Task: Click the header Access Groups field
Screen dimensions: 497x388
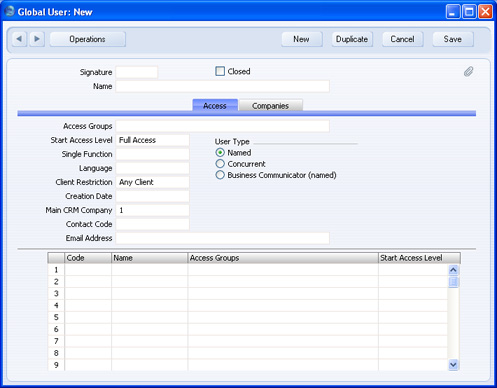Action: 223,126
